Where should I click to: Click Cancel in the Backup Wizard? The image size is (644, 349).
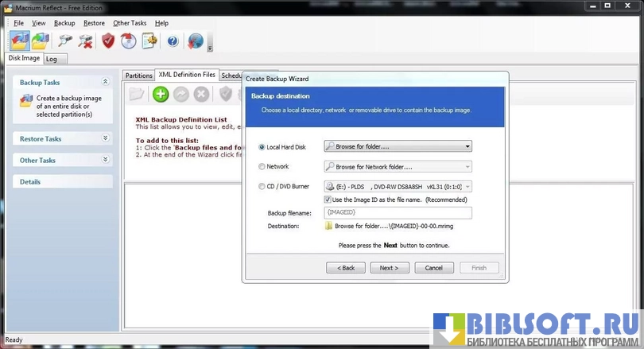click(x=433, y=268)
